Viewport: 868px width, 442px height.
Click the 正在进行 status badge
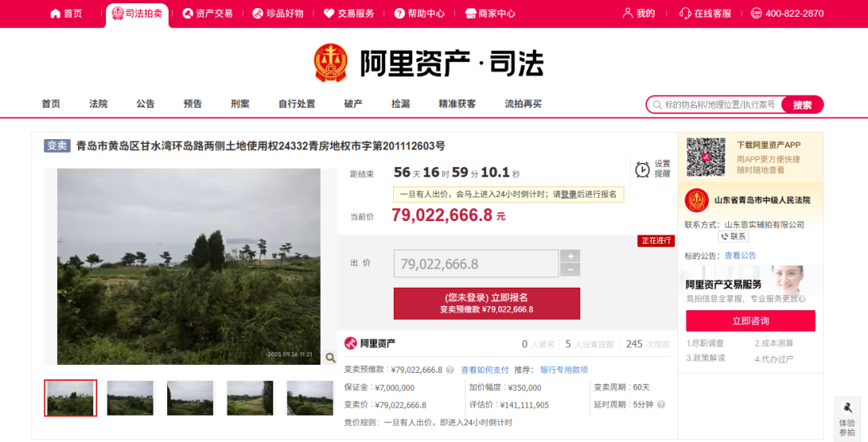click(656, 240)
